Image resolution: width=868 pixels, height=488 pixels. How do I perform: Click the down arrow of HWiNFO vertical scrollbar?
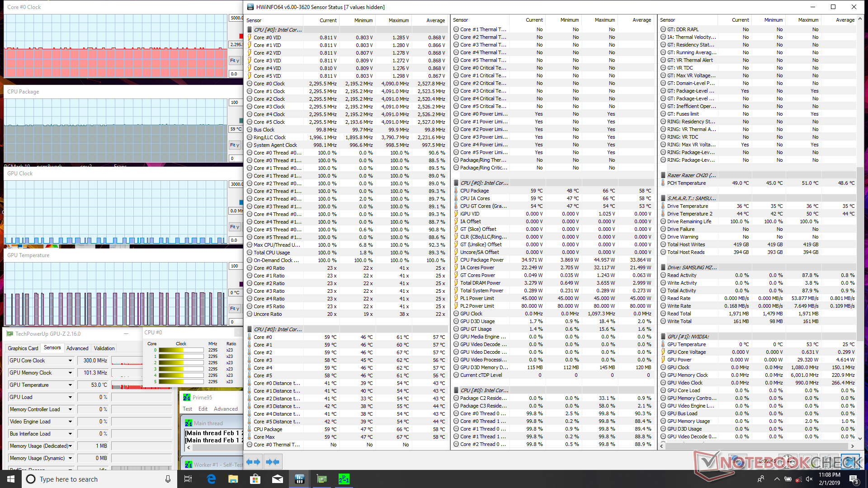pyautogui.click(x=860, y=438)
